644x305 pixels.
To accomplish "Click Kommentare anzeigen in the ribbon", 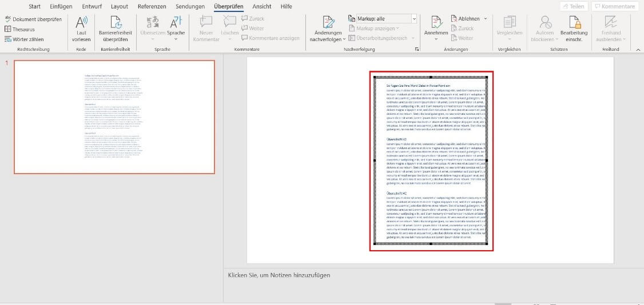I will point(271,38).
